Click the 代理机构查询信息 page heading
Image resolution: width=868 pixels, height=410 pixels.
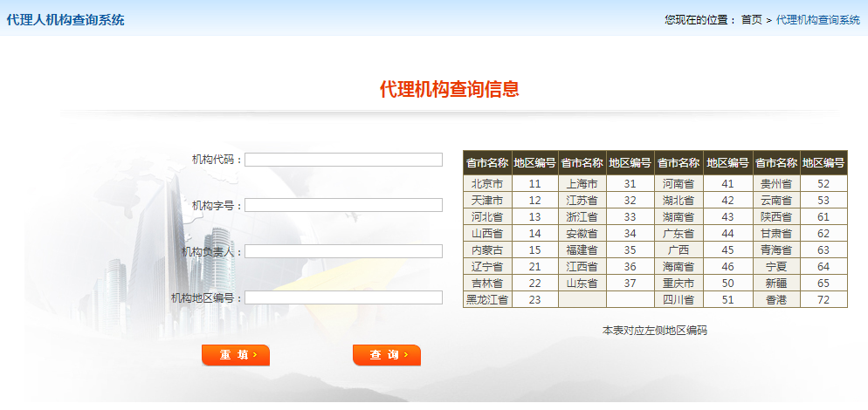(450, 89)
